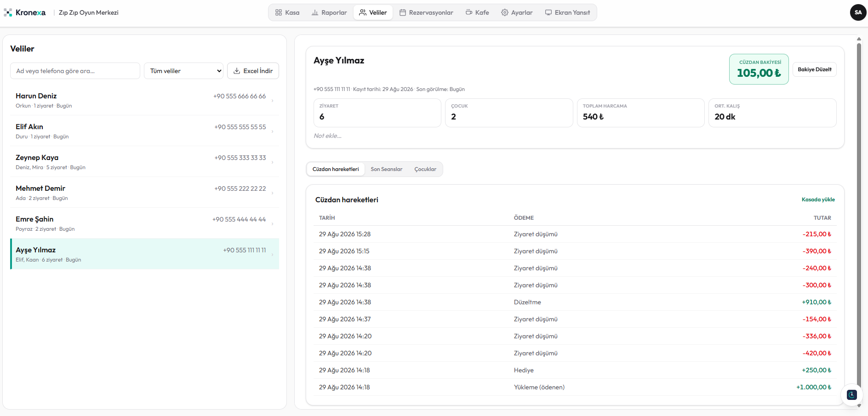Download the list with Excel İndir

click(x=253, y=71)
